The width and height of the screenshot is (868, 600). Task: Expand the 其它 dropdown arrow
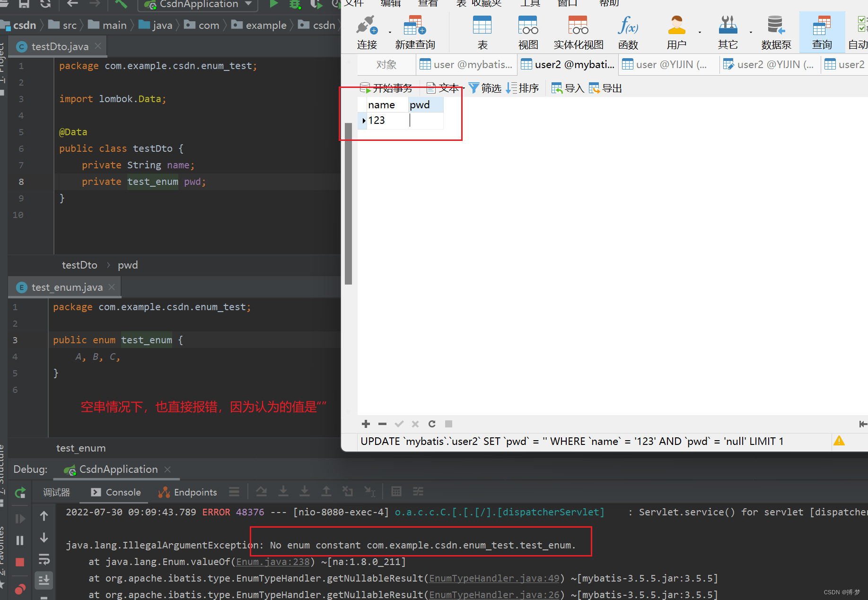(x=751, y=32)
